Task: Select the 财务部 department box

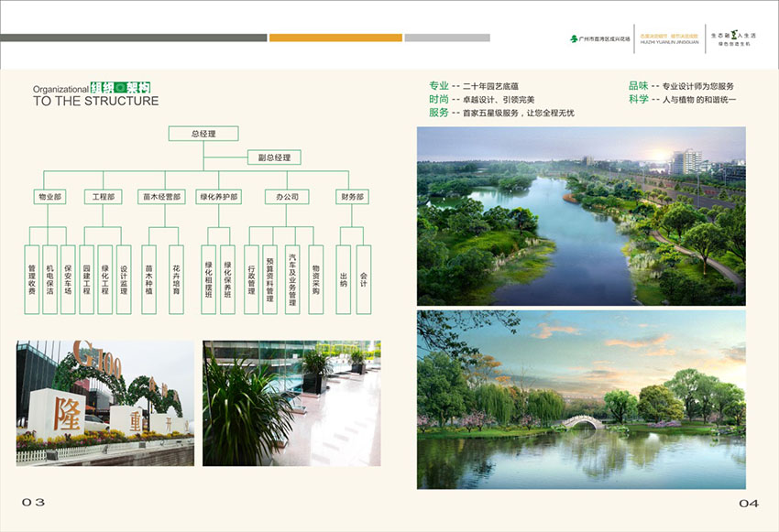Action: point(353,196)
